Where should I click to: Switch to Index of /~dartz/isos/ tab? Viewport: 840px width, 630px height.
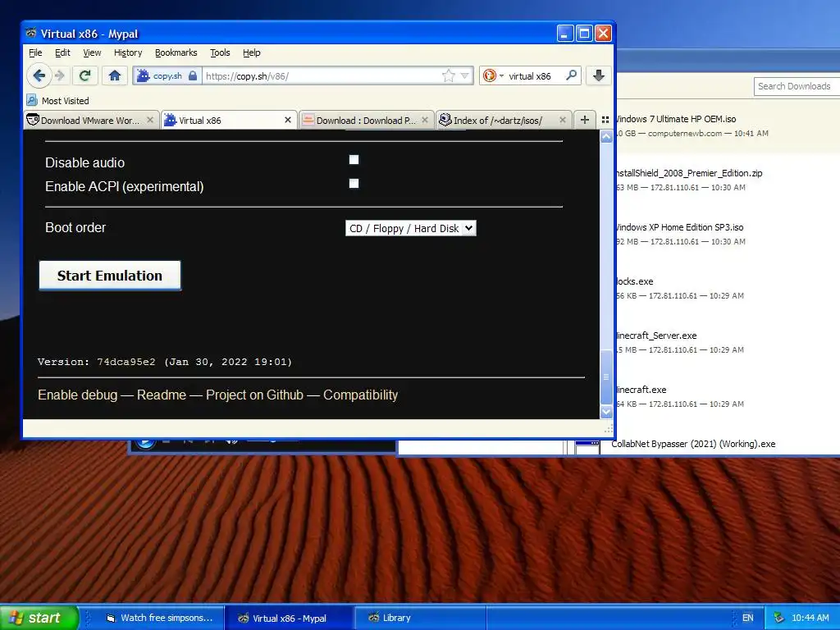click(x=504, y=120)
